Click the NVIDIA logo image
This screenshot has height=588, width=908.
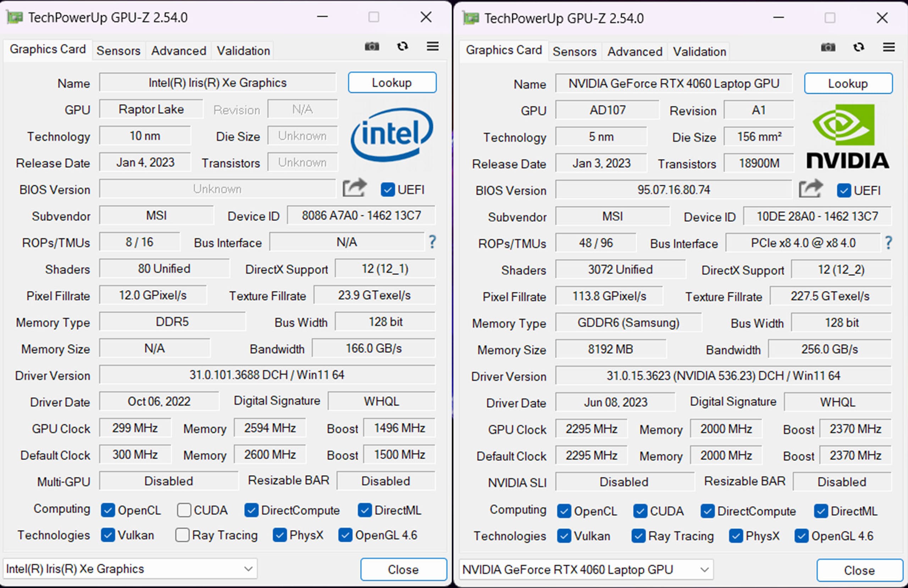pyautogui.click(x=847, y=136)
